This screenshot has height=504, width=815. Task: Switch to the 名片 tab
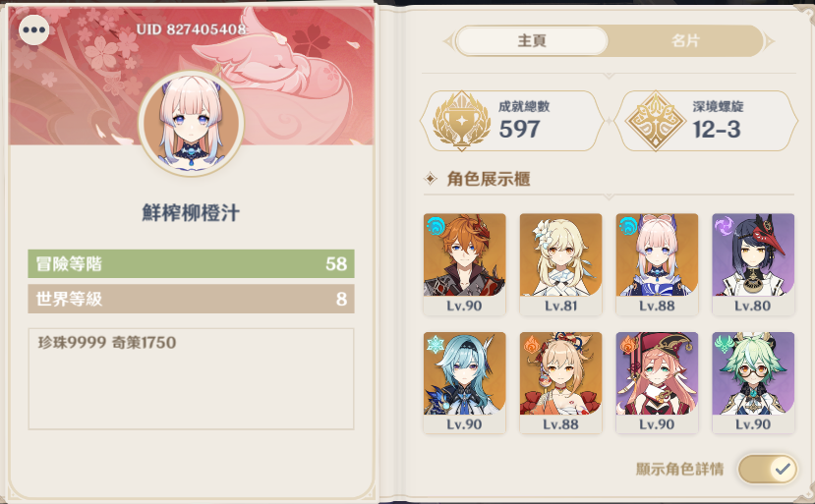point(685,41)
